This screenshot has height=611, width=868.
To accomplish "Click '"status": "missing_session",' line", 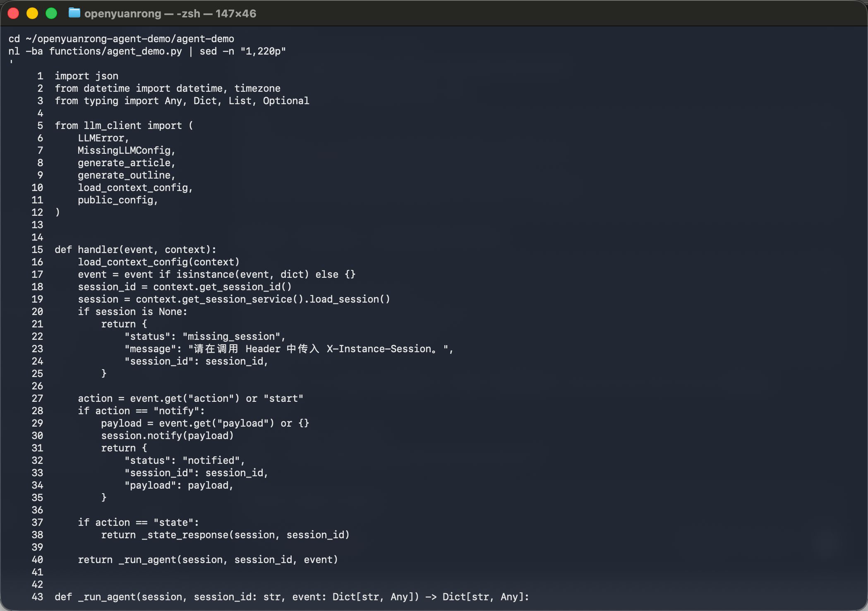I will pyautogui.click(x=205, y=337).
